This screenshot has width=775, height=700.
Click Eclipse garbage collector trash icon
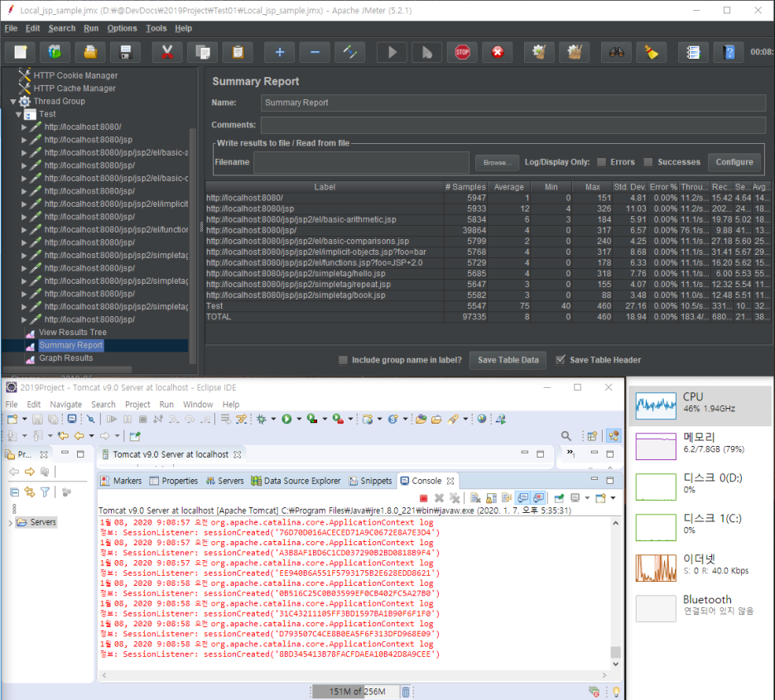pos(405,692)
